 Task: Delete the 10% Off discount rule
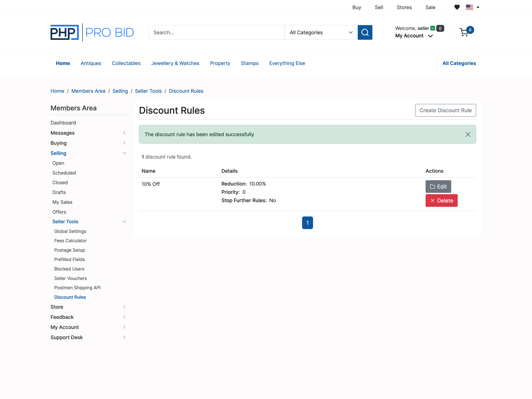point(441,201)
